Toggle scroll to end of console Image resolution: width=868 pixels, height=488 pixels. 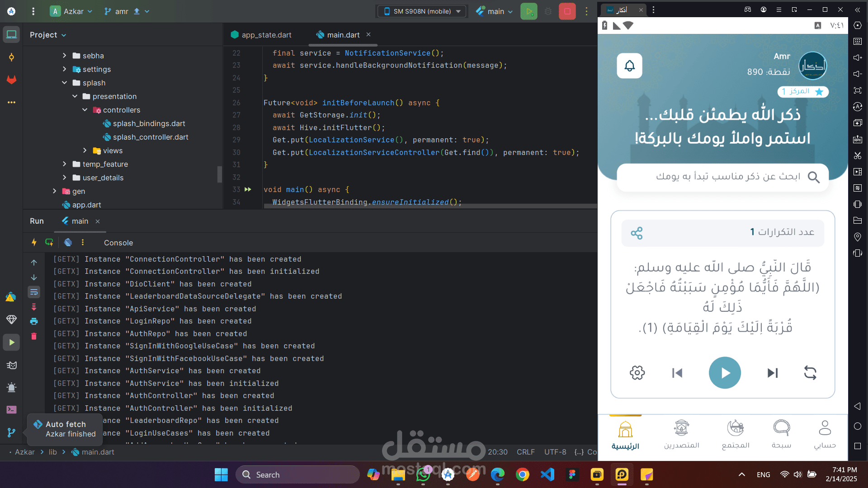34,307
